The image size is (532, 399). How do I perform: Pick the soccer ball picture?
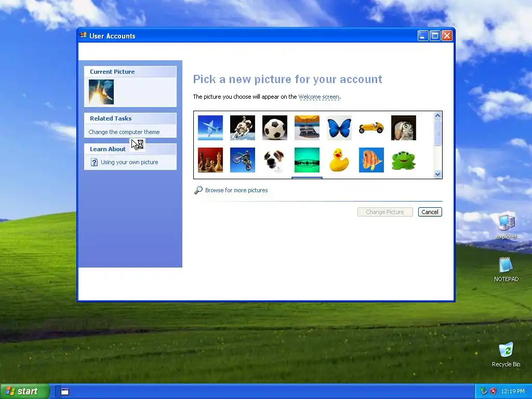(275, 128)
